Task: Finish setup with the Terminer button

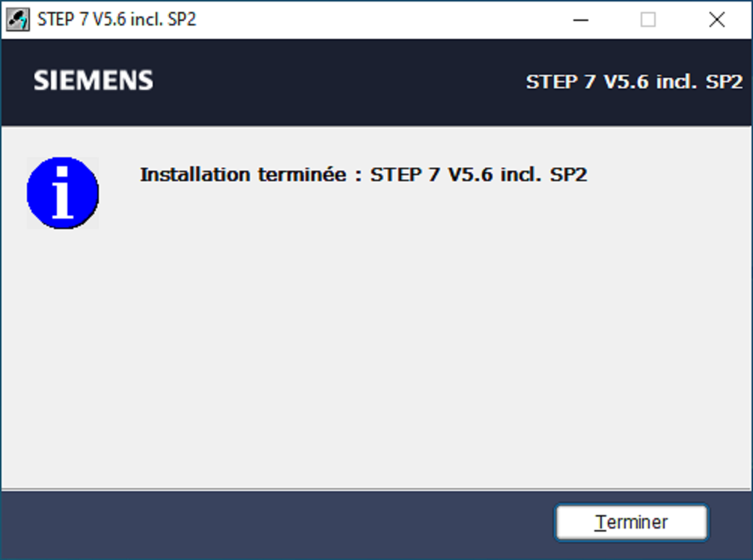Action: tap(632, 522)
